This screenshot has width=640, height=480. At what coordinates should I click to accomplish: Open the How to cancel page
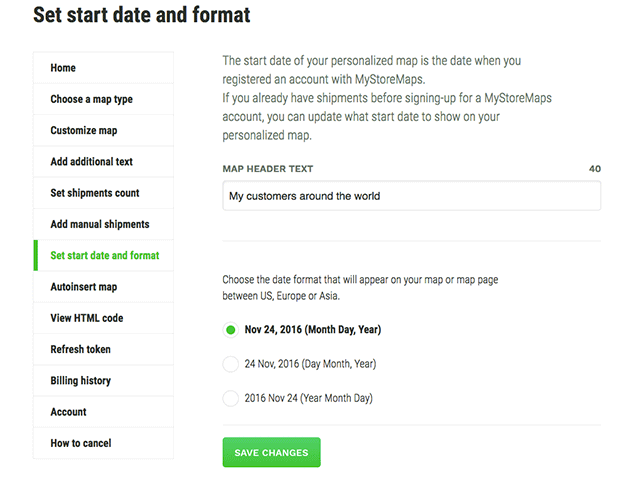point(81,443)
